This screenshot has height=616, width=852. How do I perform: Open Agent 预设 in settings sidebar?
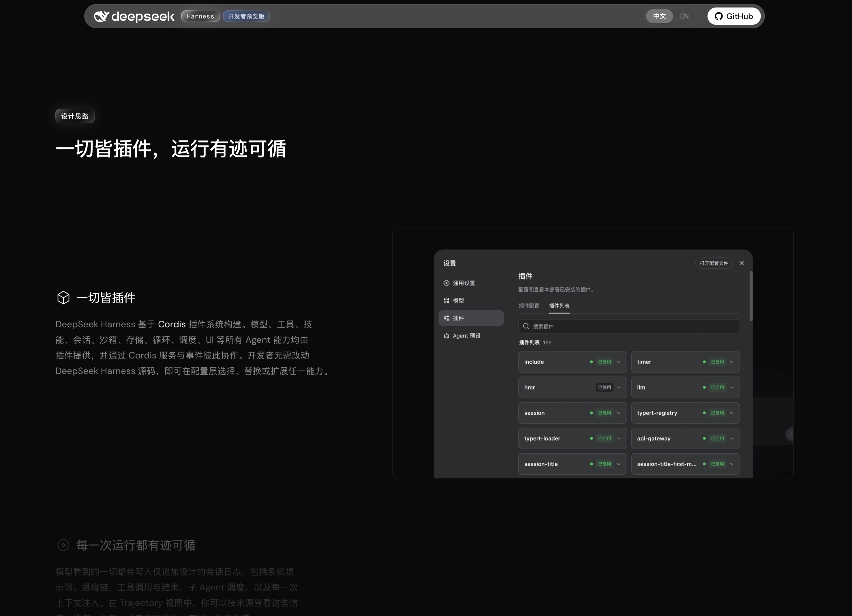click(x=471, y=336)
